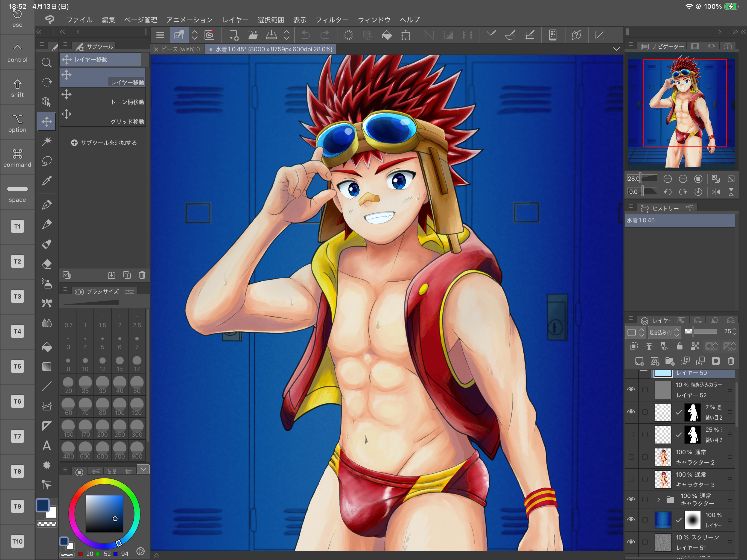This screenshot has width=747, height=560.
Task: Show the 25% 縫い目 2 layer
Action: (631, 434)
